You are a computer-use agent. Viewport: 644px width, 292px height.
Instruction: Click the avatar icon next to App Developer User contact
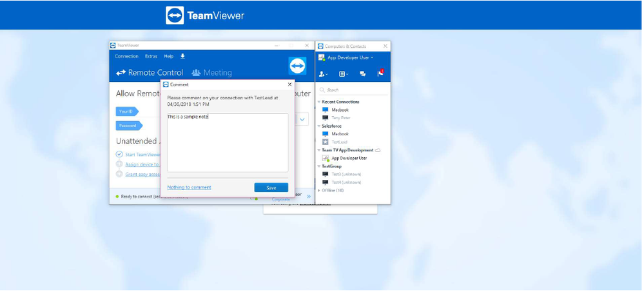[326, 158]
